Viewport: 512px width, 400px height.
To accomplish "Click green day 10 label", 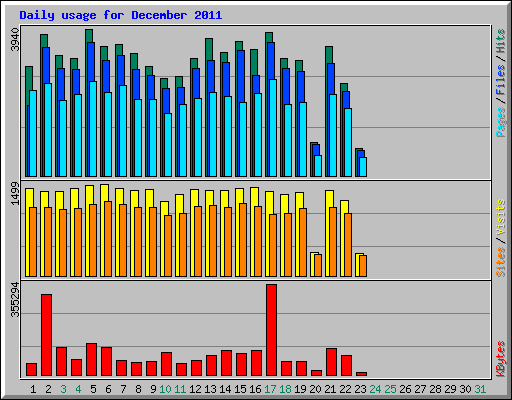I will [x=165, y=389].
